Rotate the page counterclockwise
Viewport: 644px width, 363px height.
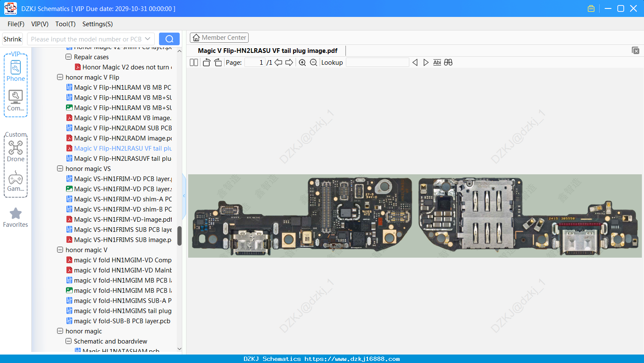coord(206,63)
